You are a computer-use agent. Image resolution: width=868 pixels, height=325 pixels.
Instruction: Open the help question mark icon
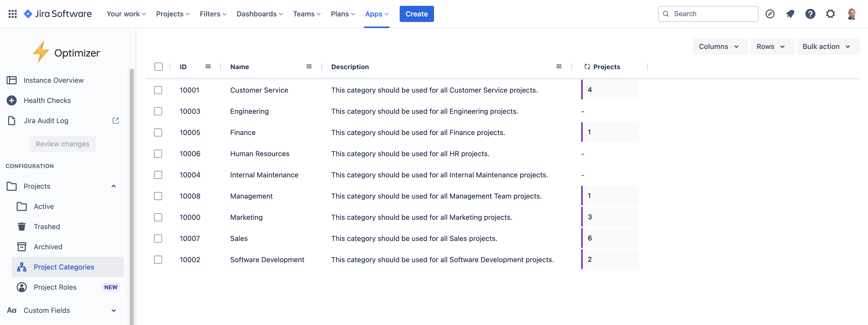coord(810,14)
